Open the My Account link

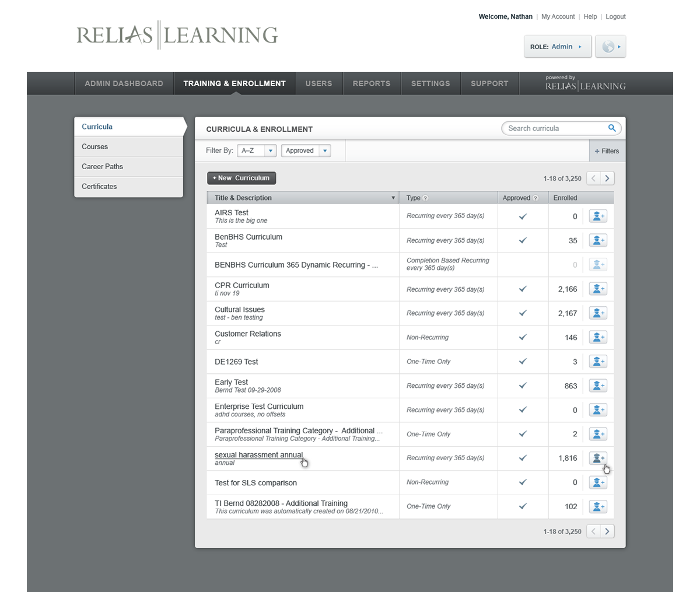click(x=558, y=17)
